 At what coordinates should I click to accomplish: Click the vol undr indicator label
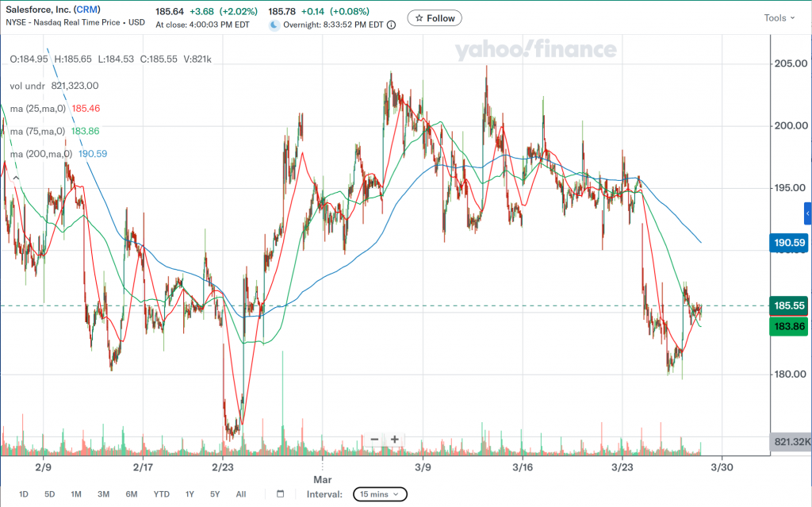pyautogui.click(x=27, y=86)
